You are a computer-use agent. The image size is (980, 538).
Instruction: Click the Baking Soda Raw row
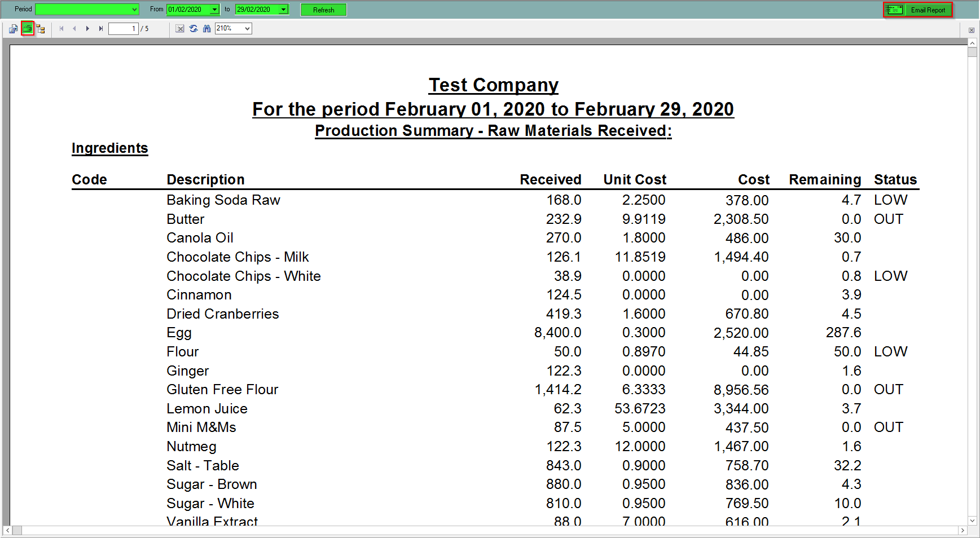495,200
